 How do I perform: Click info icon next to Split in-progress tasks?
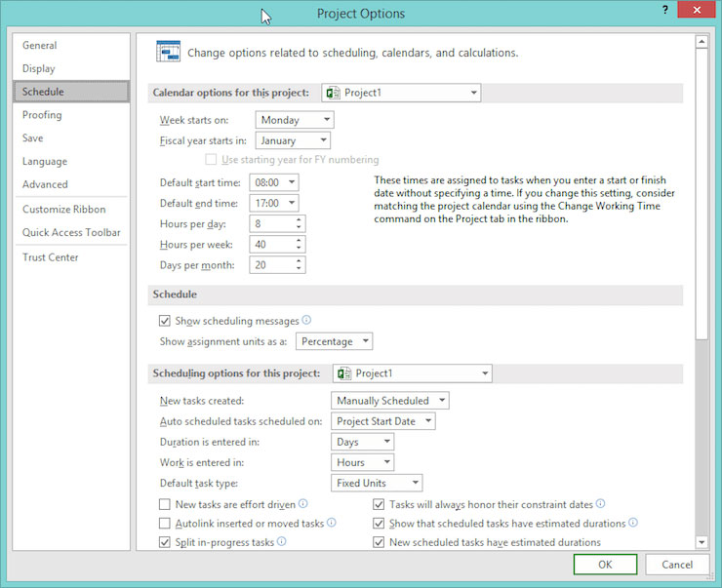click(x=282, y=542)
